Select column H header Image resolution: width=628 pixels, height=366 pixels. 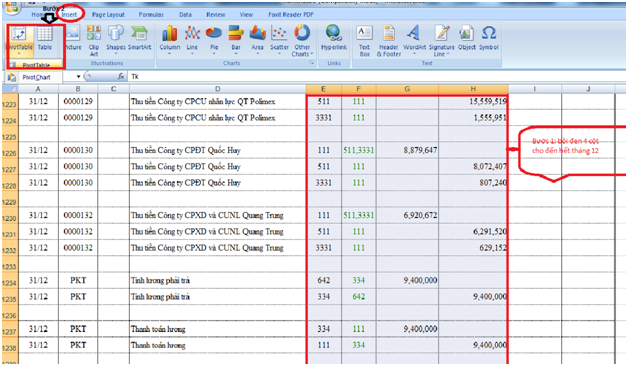click(473, 88)
